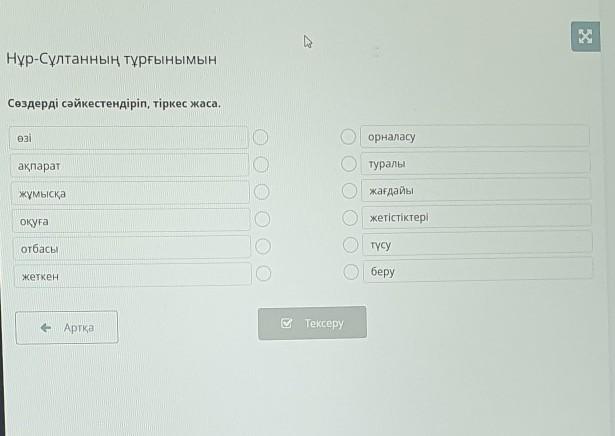Select the circle beside орналасу
This screenshot has height=436, width=615.
pyautogui.click(x=348, y=136)
